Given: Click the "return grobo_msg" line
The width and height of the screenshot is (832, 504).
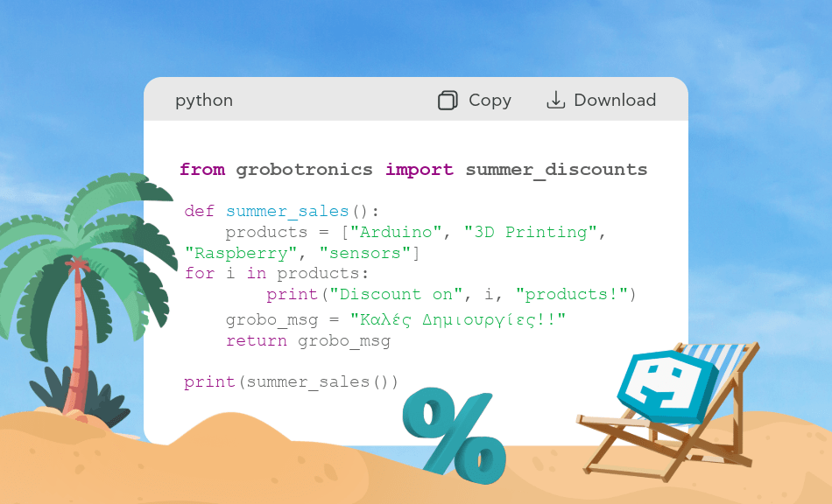Looking at the screenshot, I should pos(308,340).
